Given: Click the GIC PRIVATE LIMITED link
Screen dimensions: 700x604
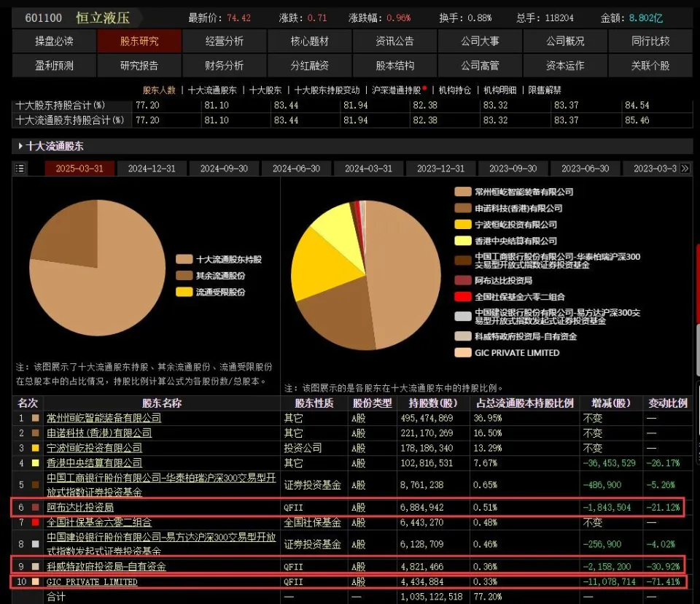Looking at the screenshot, I should tap(92, 581).
